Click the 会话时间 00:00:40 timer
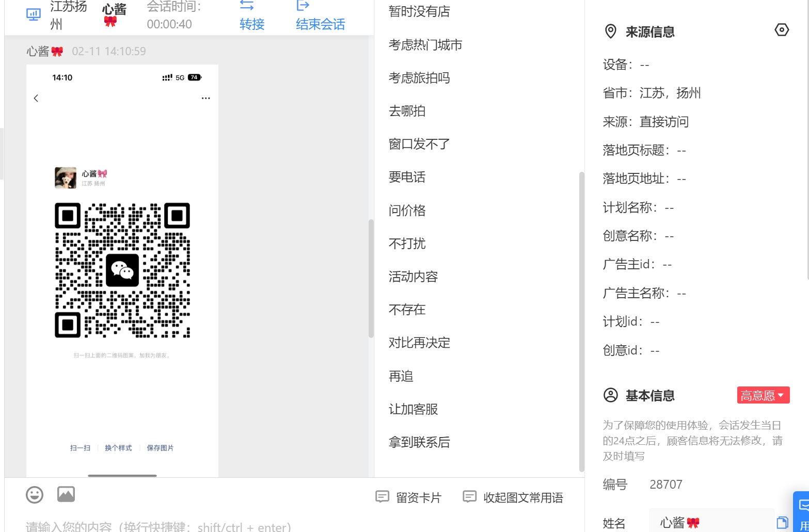The height and width of the screenshot is (532, 809). (175, 15)
